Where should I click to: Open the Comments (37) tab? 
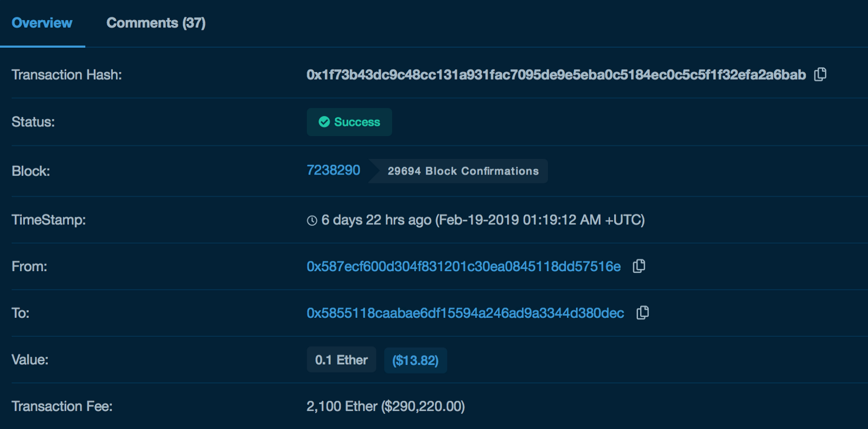tap(156, 23)
